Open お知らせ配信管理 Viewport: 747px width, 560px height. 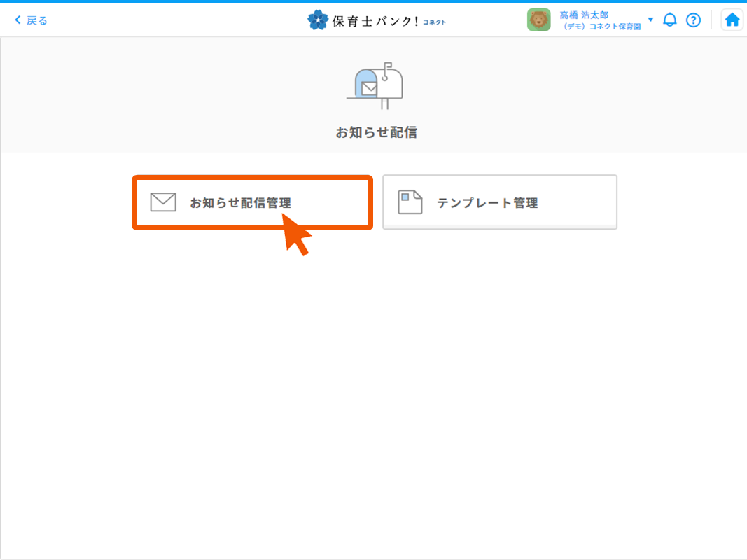click(240, 203)
